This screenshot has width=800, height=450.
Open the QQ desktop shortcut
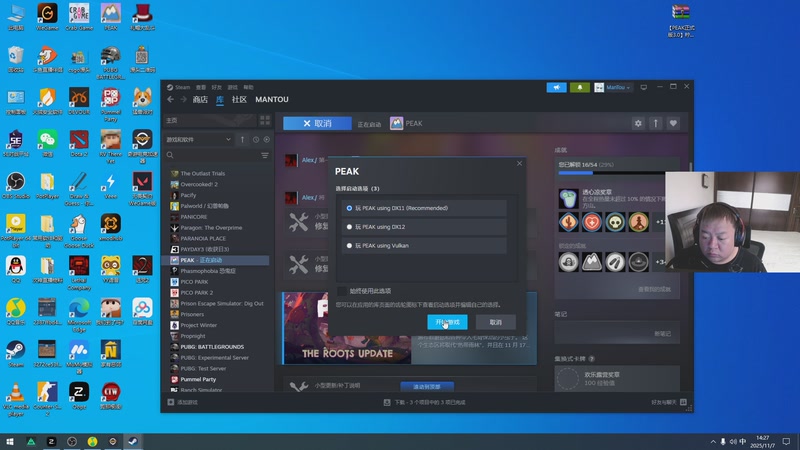pyautogui.click(x=16, y=269)
